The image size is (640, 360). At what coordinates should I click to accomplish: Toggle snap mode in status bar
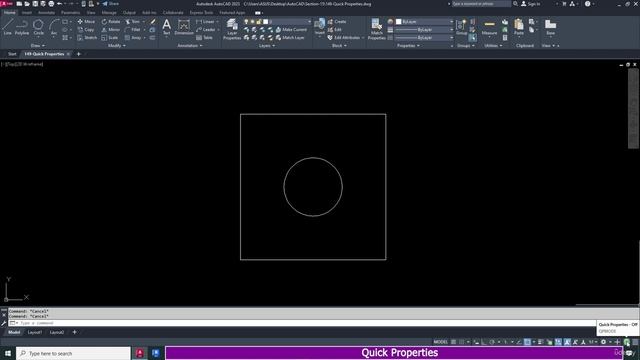click(x=462, y=342)
